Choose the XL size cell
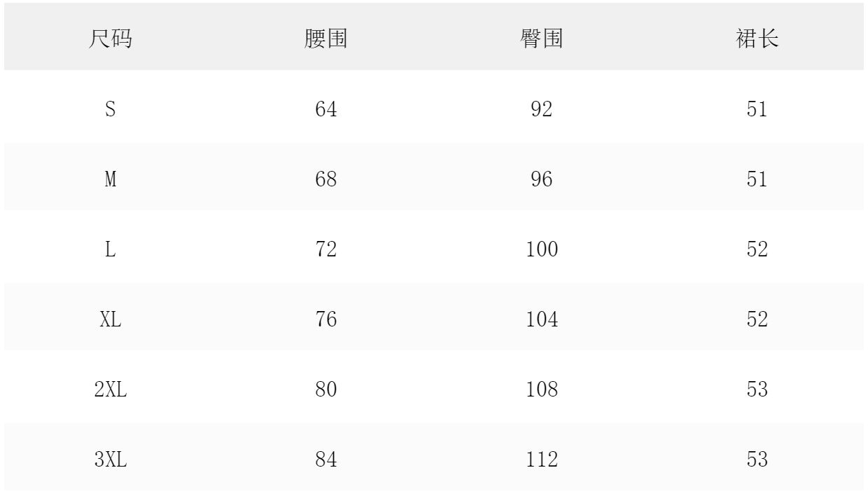Viewport: 868px width, 496px height. pyautogui.click(x=111, y=320)
